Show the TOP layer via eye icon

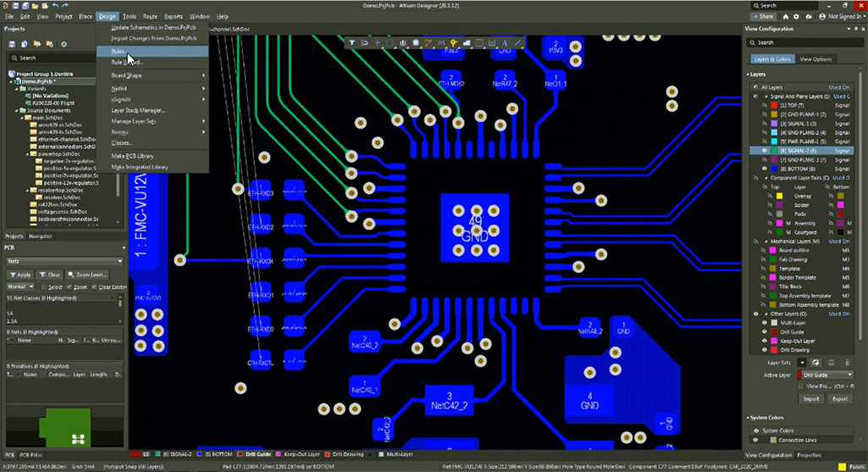765,105
